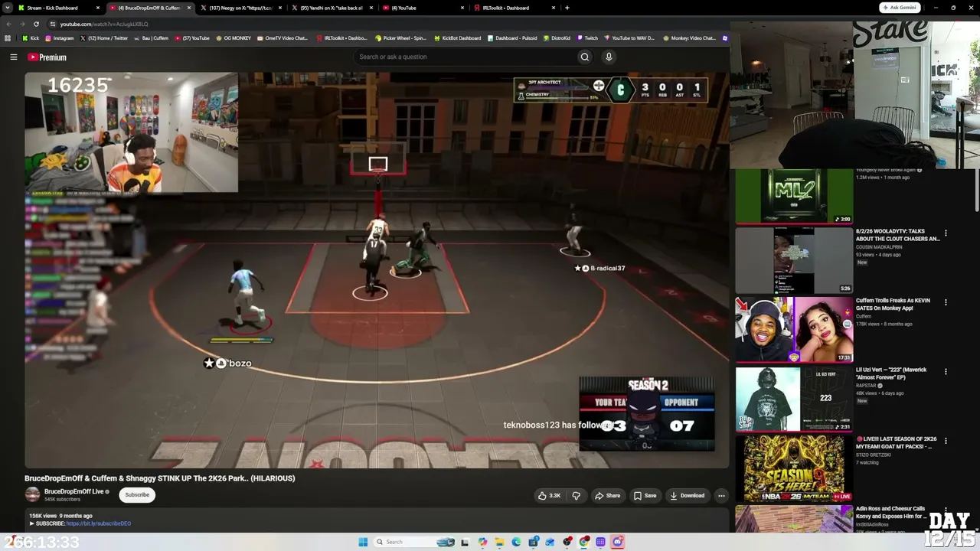Open the Bau | Cuffem bookmark
Screen dimensions: 980x551
click(152, 38)
